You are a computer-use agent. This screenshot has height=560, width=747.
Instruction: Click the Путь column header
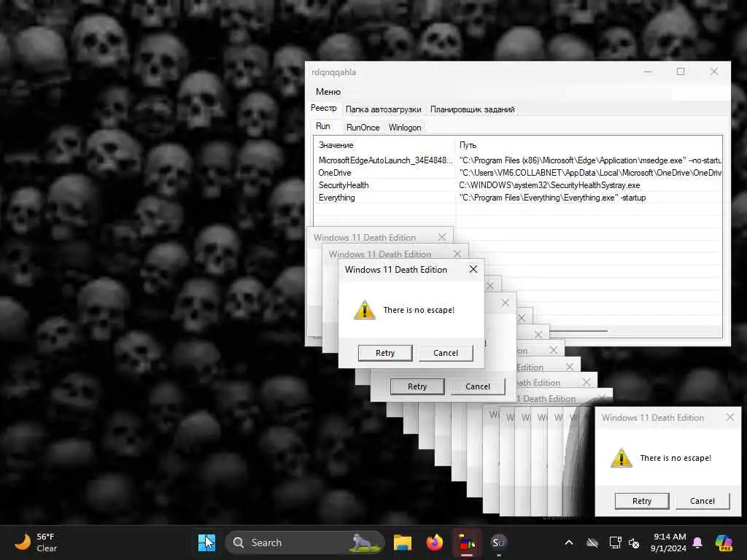click(589, 145)
